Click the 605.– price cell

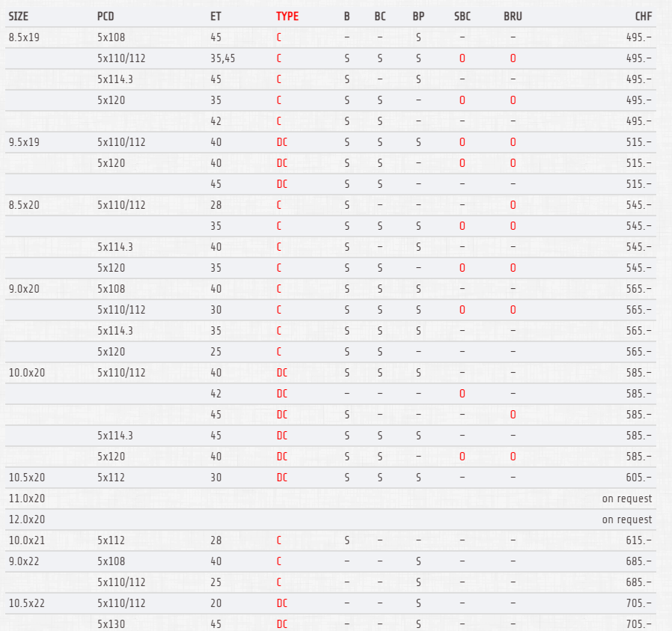coord(638,478)
